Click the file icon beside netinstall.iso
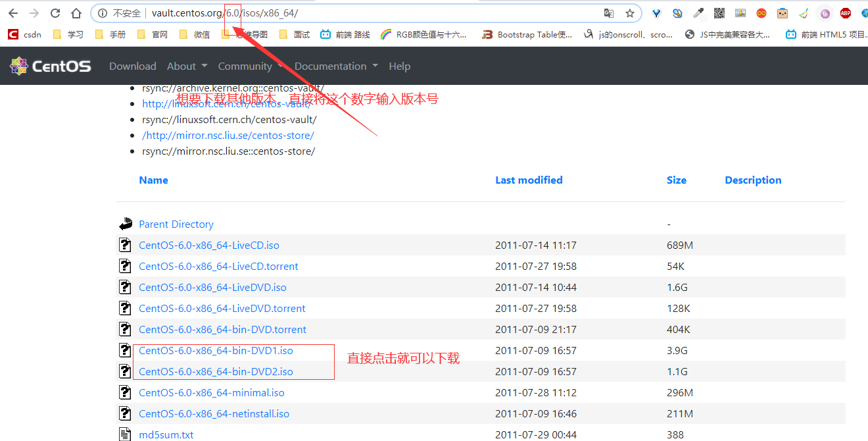The image size is (868, 441). [x=125, y=413]
